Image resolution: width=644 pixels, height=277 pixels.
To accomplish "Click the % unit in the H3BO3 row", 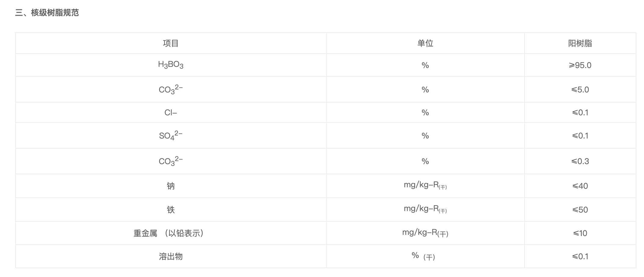I will click(425, 65).
